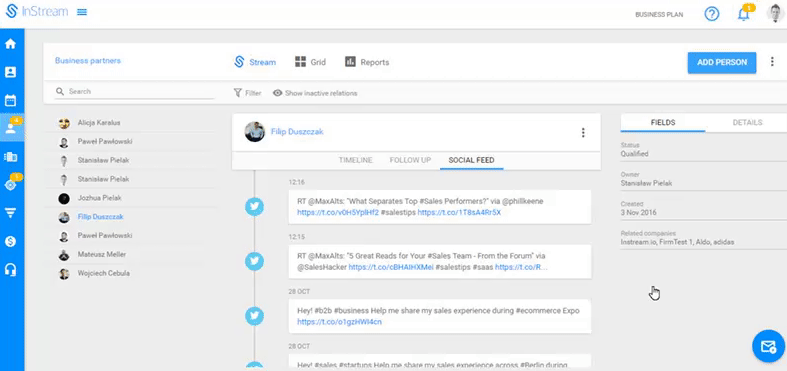This screenshot has width=787, height=371.
Task: Switch to the FOLLOW UP tab
Action: [x=410, y=160]
